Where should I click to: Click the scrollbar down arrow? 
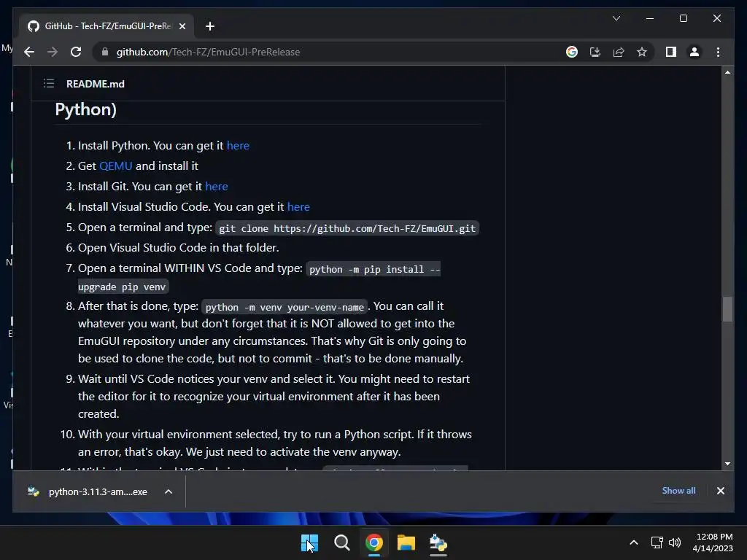point(727,463)
